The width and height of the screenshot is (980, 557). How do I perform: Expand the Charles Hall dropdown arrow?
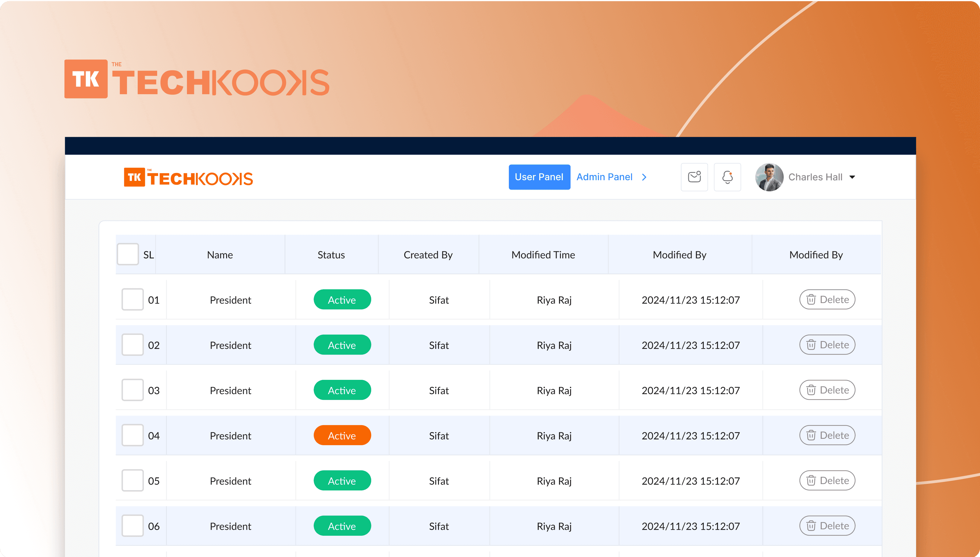(x=852, y=177)
